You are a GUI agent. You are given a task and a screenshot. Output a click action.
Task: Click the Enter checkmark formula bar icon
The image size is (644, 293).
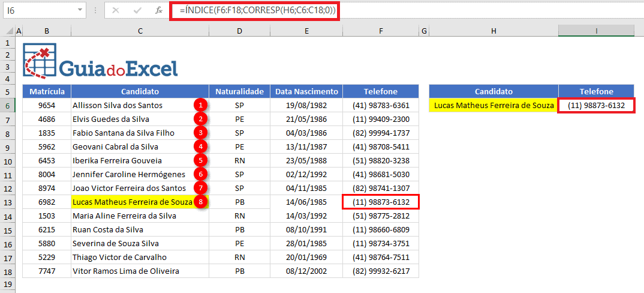coord(137,11)
